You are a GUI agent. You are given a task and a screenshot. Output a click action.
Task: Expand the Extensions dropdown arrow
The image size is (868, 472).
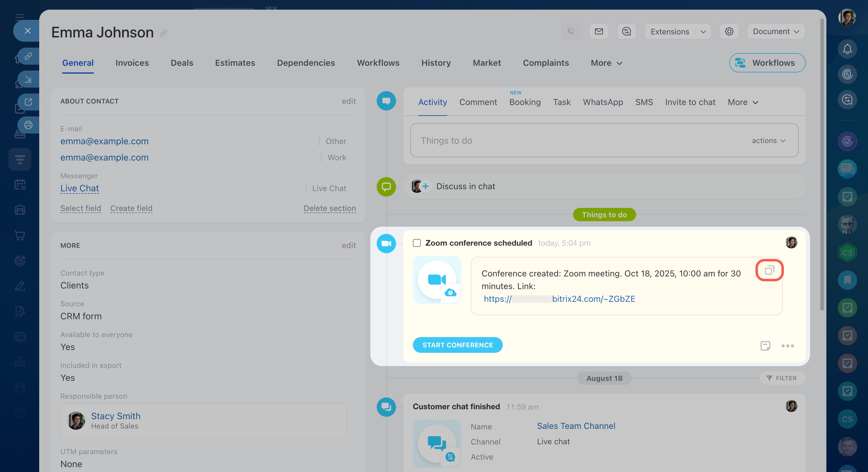coord(703,31)
